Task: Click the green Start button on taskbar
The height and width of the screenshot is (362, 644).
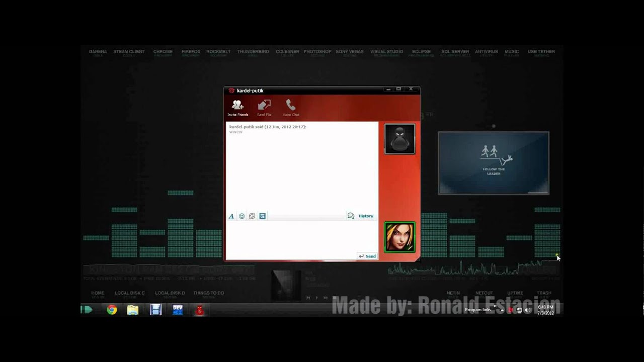Action: point(87,310)
